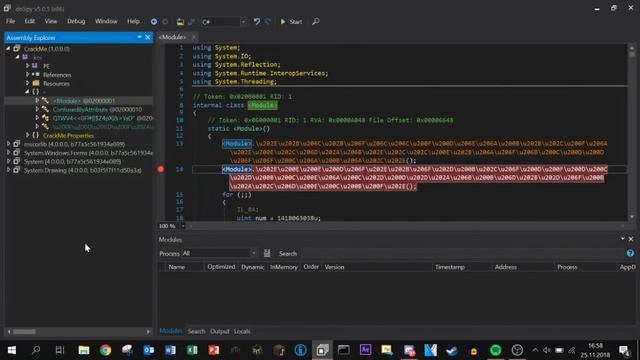
Task: Open Modules panel options dropdown arrow
Action: [622, 239]
